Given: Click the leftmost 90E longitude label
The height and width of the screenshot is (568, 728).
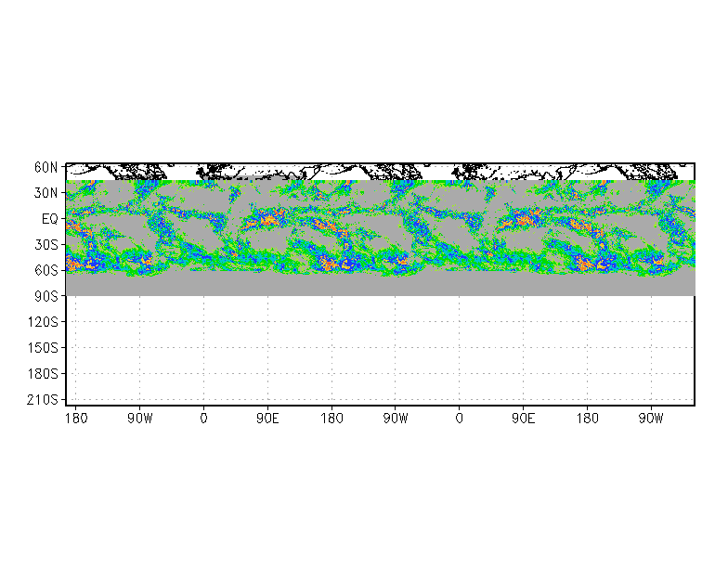Looking at the screenshot, I should (x=267, y=419).
